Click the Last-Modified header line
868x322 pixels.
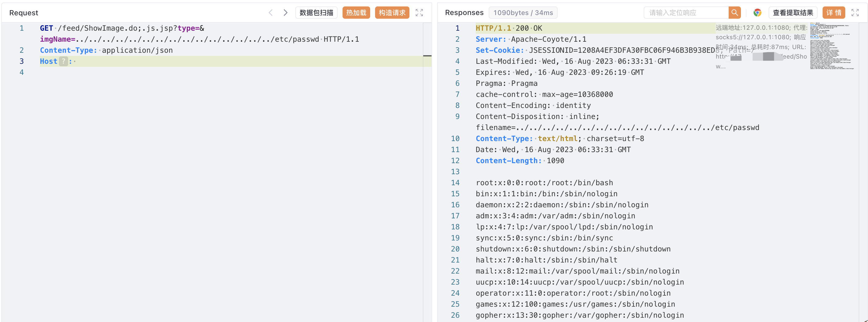(x=573, y=61)
